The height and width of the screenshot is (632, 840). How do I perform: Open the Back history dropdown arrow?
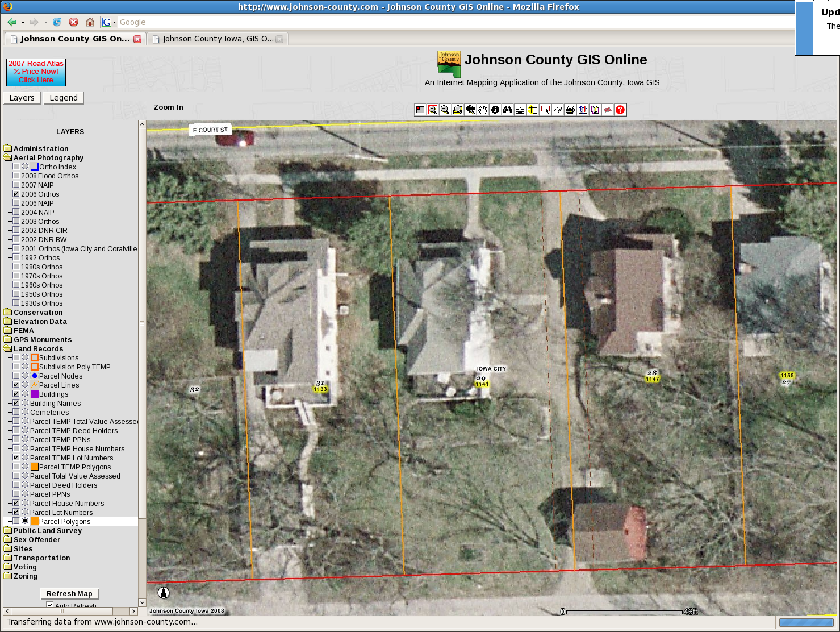pyautogui.click(x=23, y=22)
